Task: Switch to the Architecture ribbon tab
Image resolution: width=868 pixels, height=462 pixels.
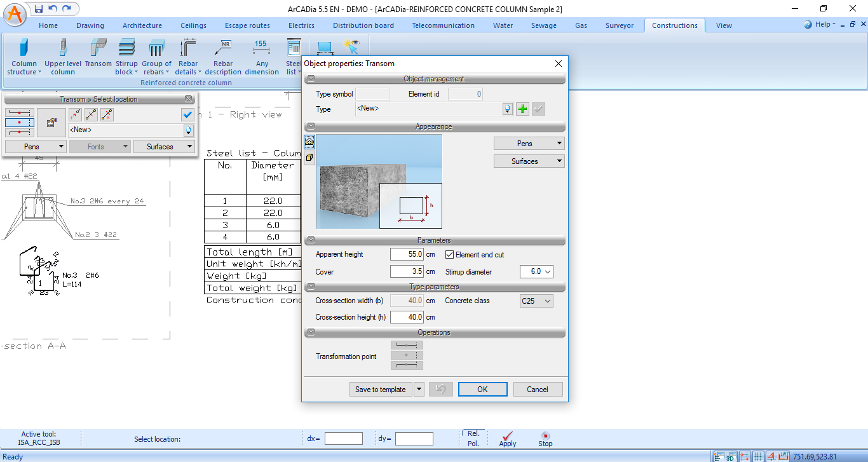Action: coord(142,25)
